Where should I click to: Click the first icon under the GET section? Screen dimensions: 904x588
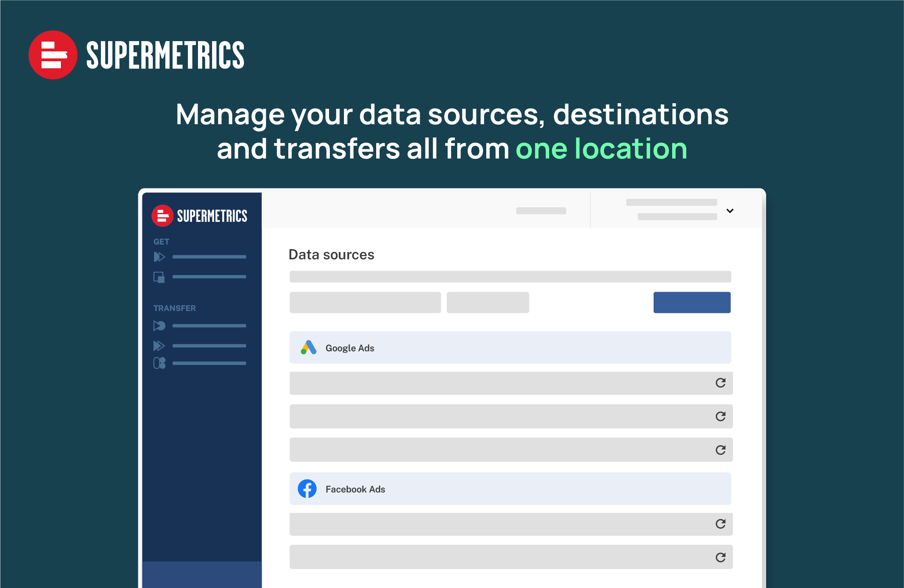click(x=159, y=257)
